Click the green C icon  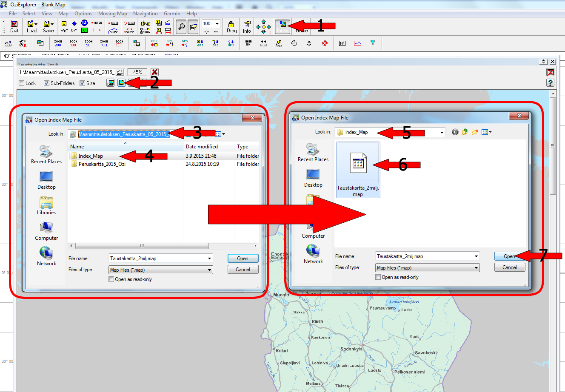click(x=84, y=30)
